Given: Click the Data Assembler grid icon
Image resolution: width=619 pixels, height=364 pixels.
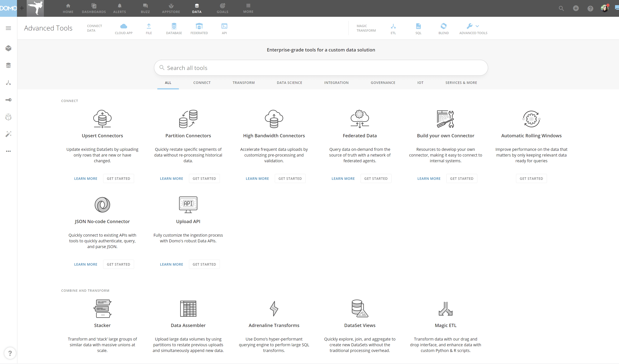Looking at the screenshot, I should tap(188, 309).
